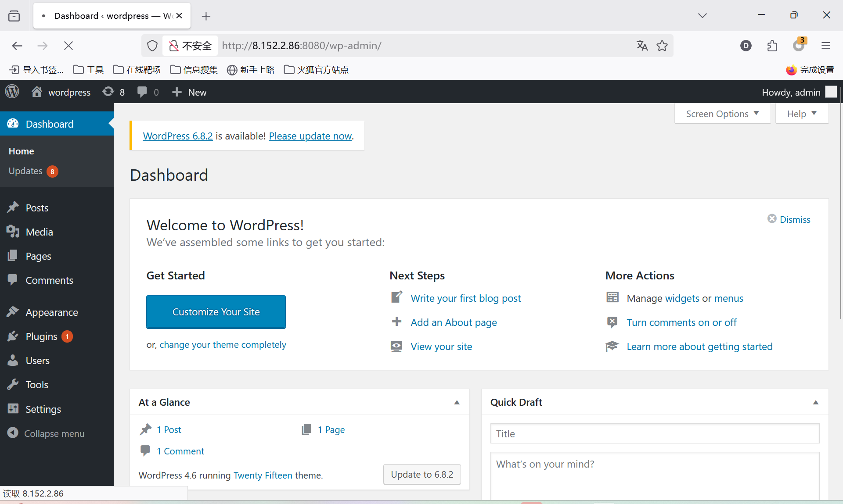Screen dimensions: 843x504
Task: Collapse the At a Glance panel
Action: click(457, 402)
